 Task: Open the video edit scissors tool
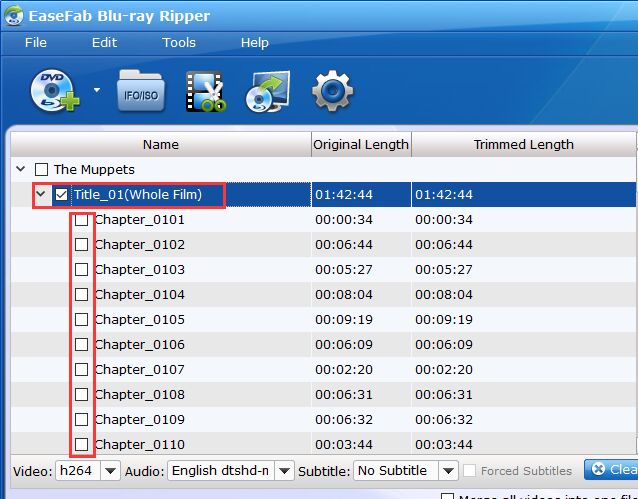(x=206, y=91)
